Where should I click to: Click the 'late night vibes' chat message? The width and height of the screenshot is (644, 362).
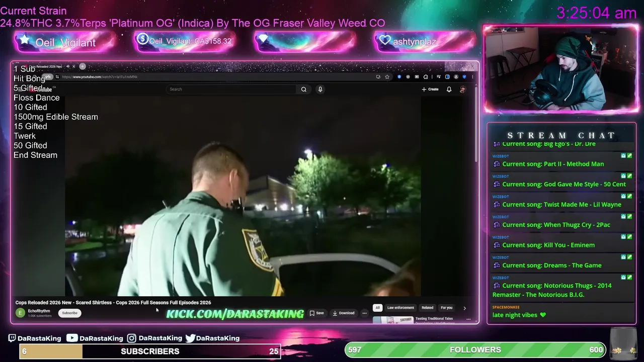click(519, 315)
